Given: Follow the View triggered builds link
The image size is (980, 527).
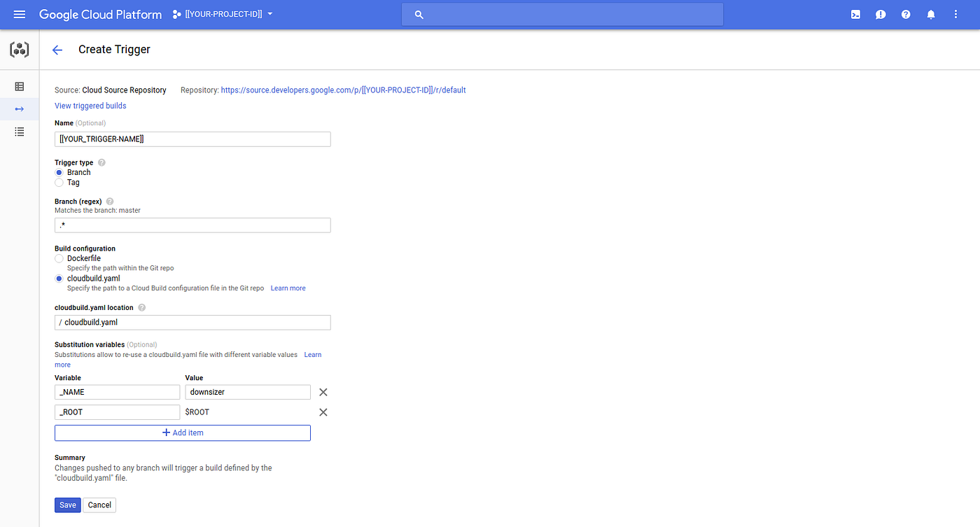Looking at the screenshot, I should pos(90,105).
